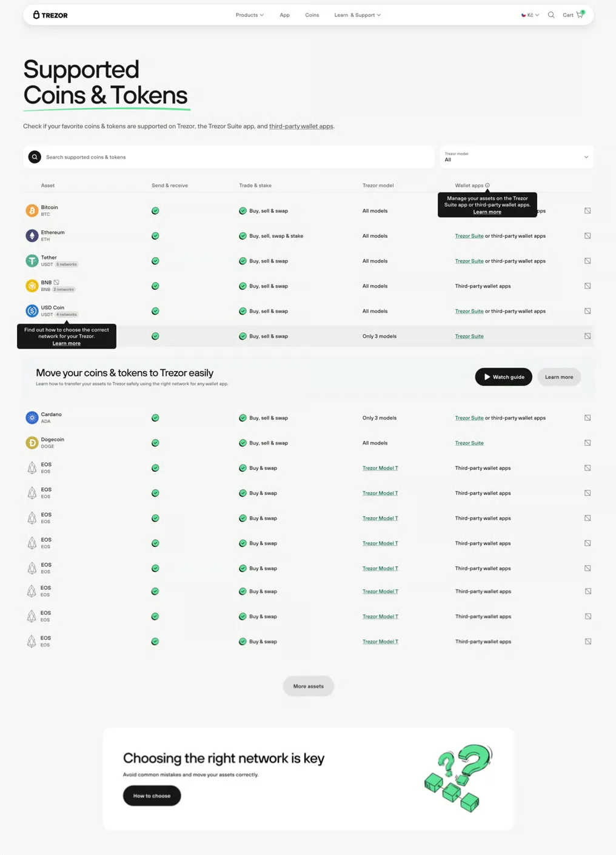The width and height of the screenshot is (616, 855).
Task: Click the USD Coin icon
Action: click(x=32, y=311)
